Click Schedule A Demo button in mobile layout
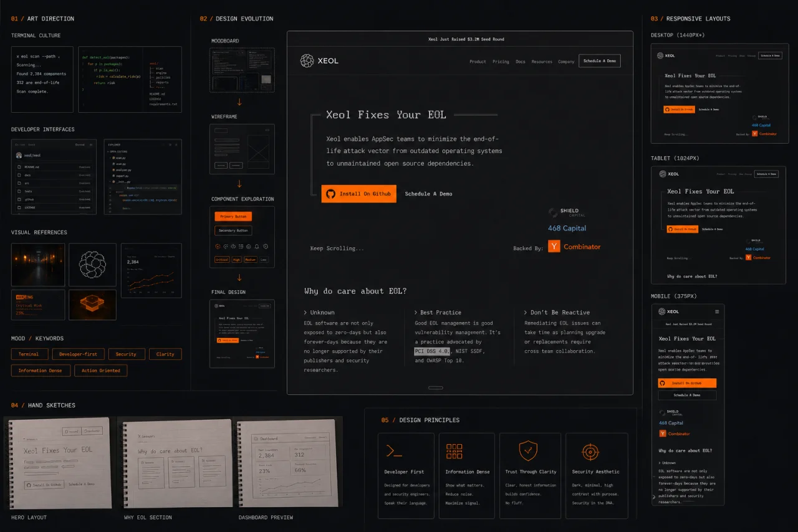 pos(687,395)
